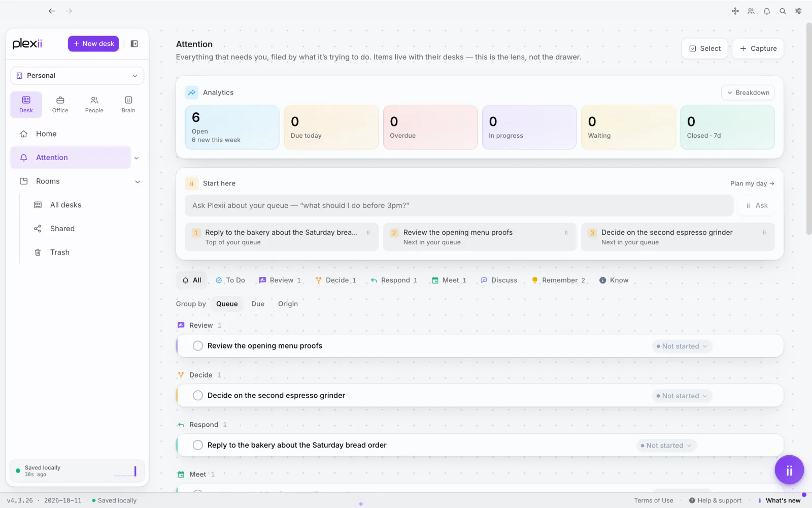Switch to the Brain section
Viewport: 812px width, 508px height.
[x=128, y=105]
